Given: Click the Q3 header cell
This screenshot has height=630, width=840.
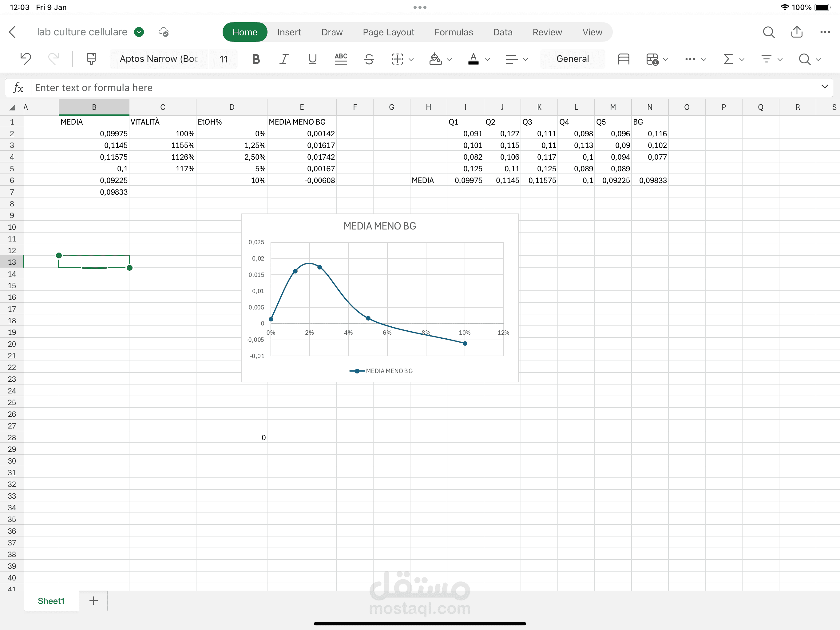Looking at the screenshot, I should pos(539,122).
